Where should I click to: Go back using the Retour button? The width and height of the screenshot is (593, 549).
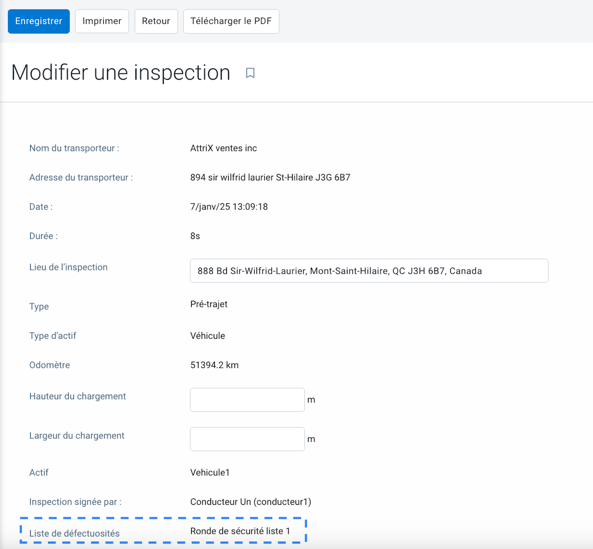tap(156, 21)
